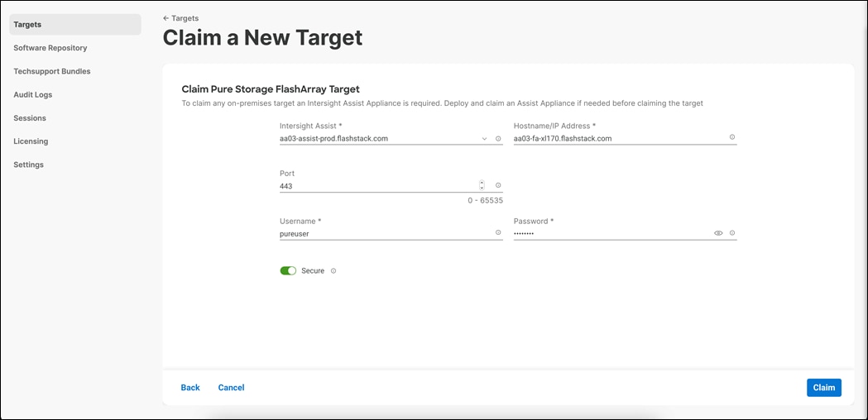Image resolution: width=868 pixels, height=420 pixels.
Task: Open Techsupport Bundles page
Action: click(52, 71)
